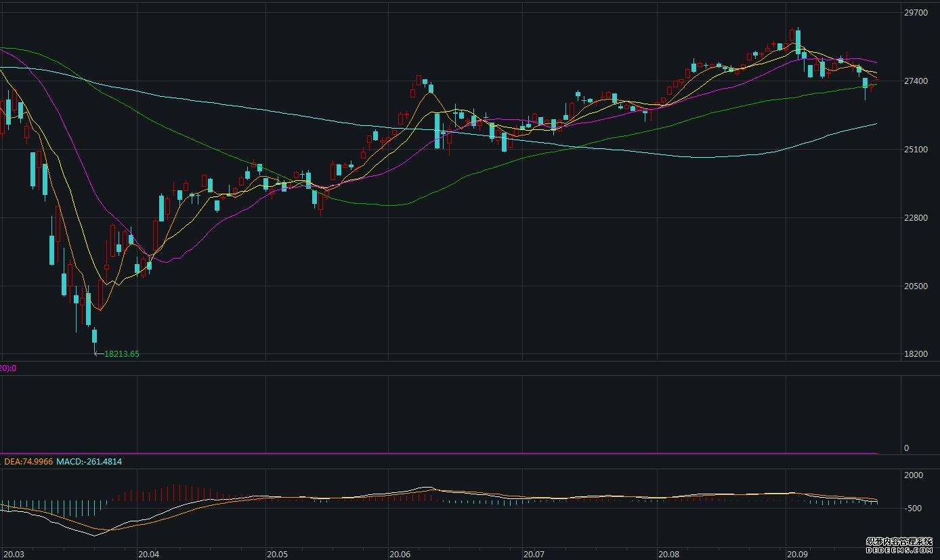Pick the 20.07 date marker
The image size is (940, 560).
(x=534, y=554)
